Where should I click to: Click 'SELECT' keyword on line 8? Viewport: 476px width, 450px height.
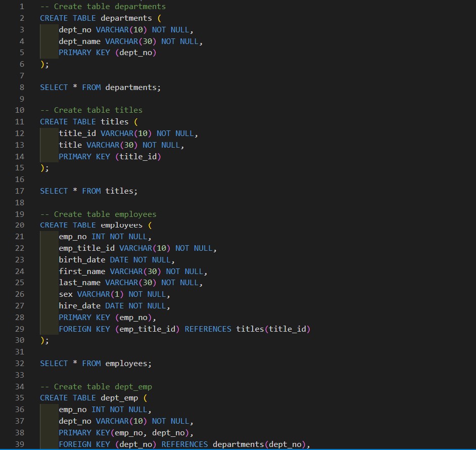coord(54,87)
